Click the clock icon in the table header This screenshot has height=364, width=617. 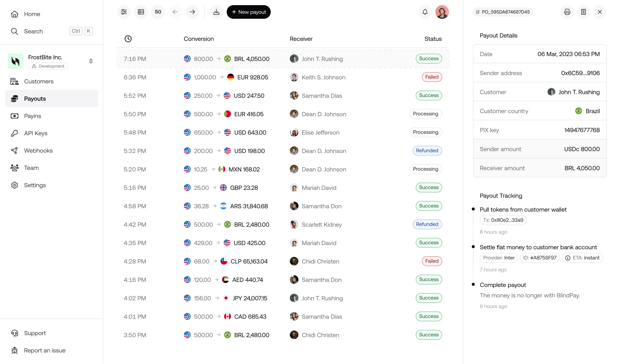point(128,39)
